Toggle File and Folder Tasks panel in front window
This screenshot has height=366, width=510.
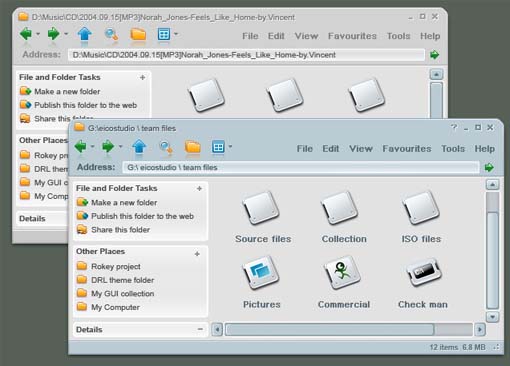pos(199,188)
